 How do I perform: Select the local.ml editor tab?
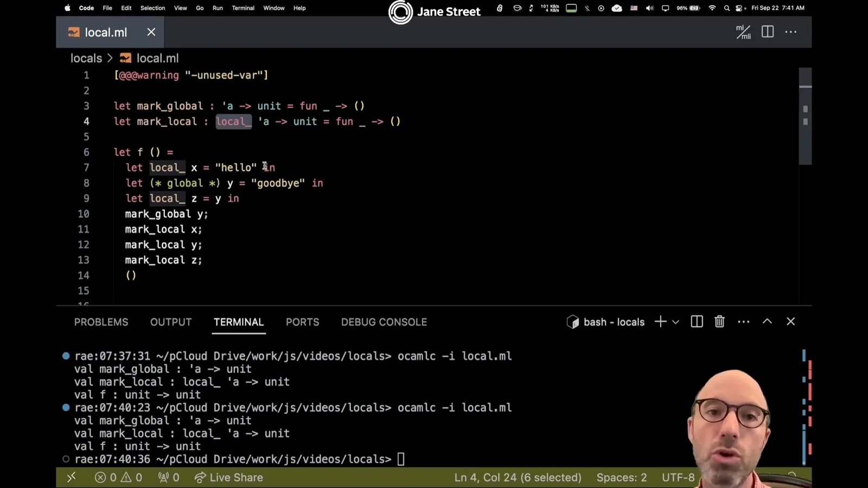tap(110, 32)
